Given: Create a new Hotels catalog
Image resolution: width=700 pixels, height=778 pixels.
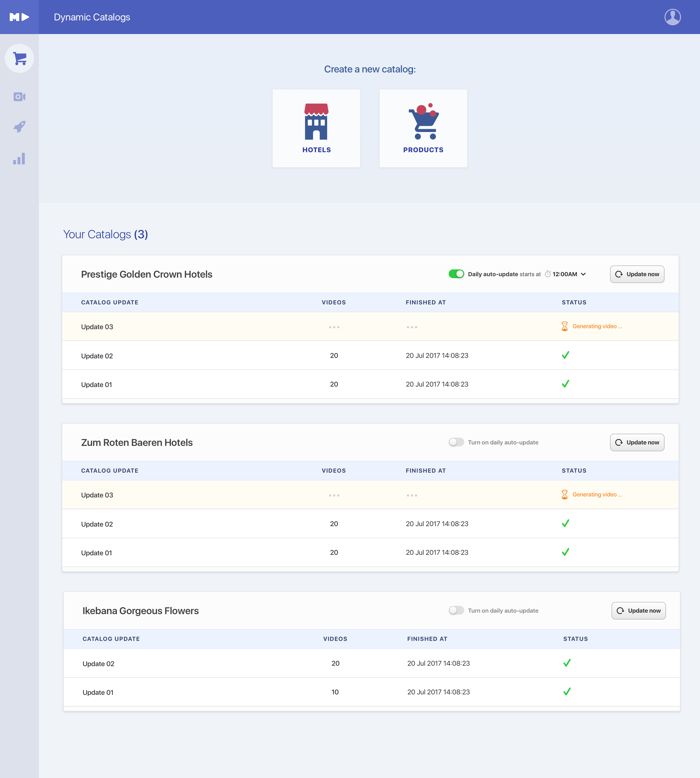Looking at the screenshot, I should (x=316, y=129).
